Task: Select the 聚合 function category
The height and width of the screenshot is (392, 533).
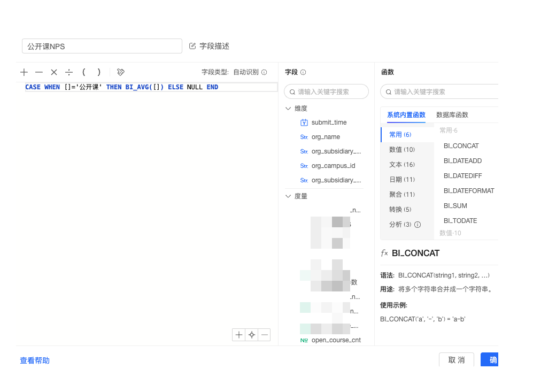Action: point(402,195)
